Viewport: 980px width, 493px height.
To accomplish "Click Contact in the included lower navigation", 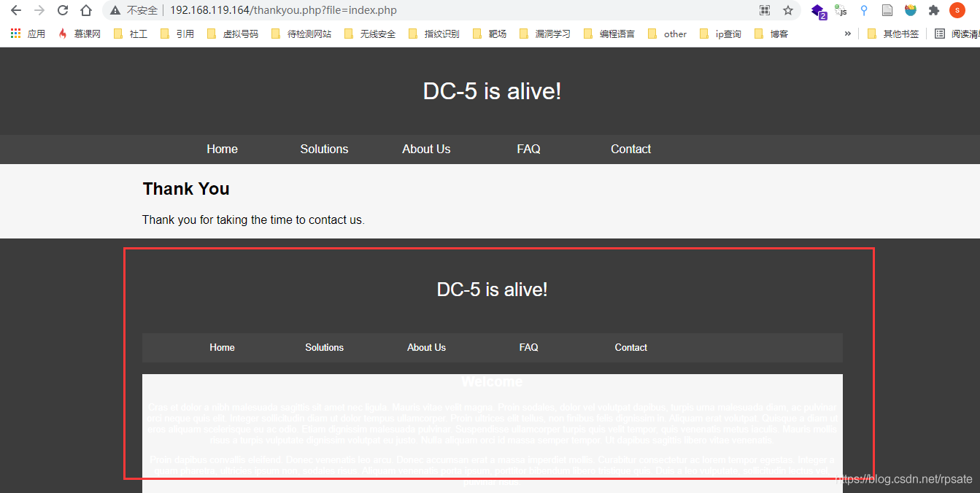I will click(630, 347).
